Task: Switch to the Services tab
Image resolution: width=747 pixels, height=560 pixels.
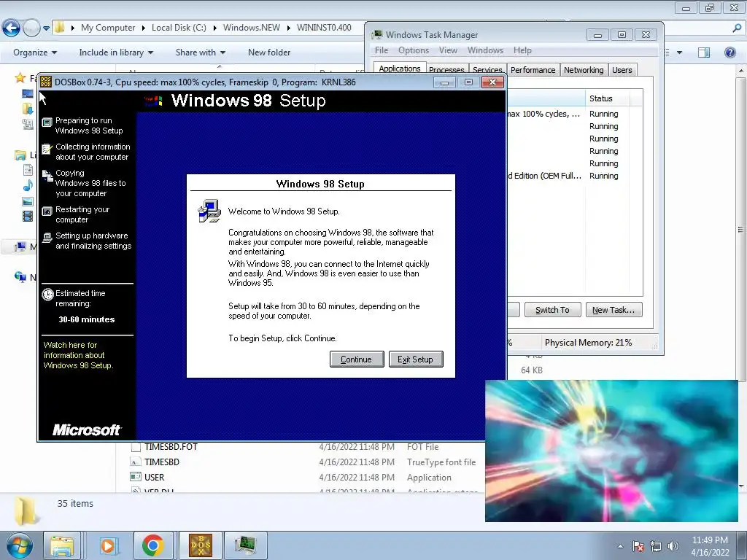Action: click(x=487, y=70)
